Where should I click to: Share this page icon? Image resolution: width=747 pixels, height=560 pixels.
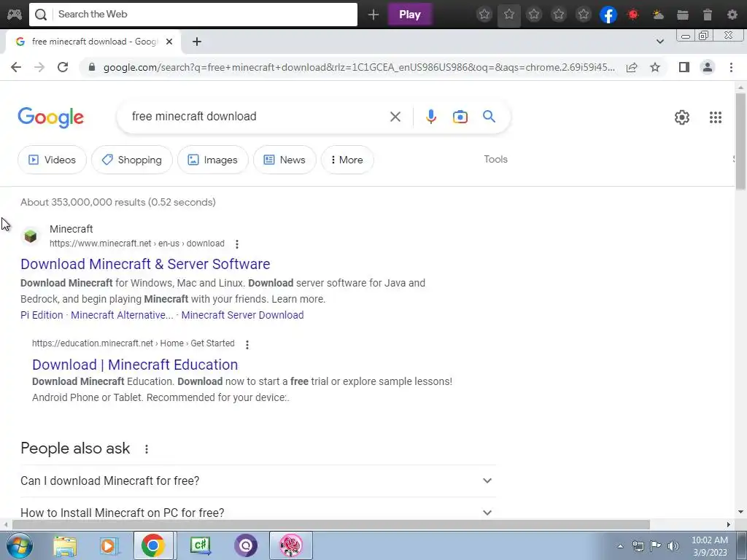(632, 67)
